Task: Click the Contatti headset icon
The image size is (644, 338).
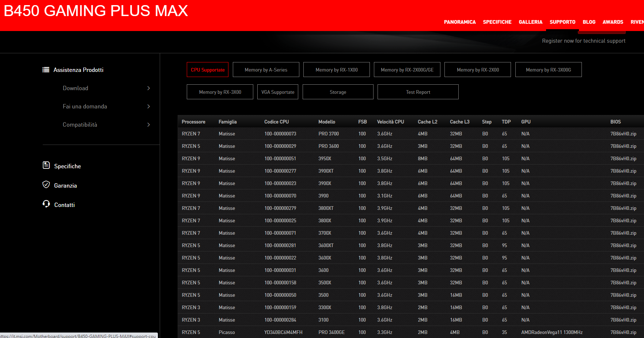Action: 46,204
